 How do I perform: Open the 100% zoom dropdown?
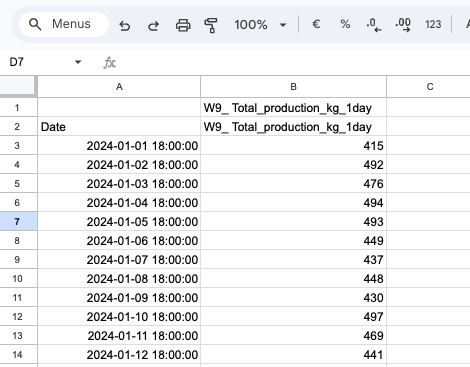260,25
